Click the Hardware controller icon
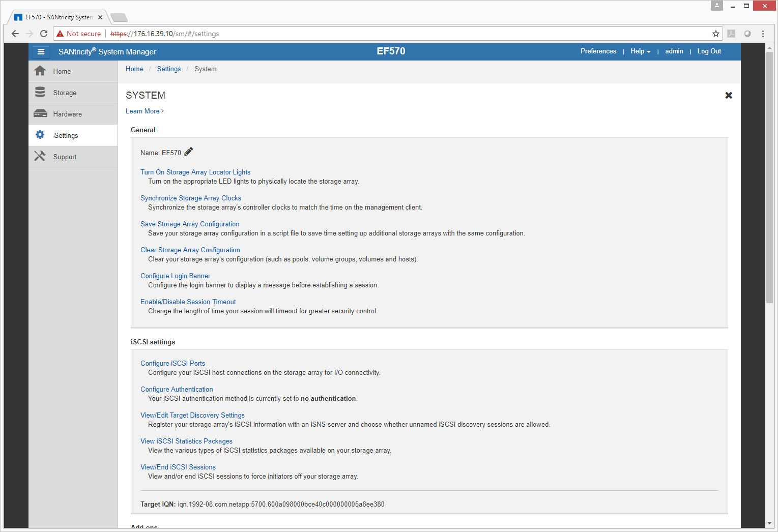 point(40,114)
